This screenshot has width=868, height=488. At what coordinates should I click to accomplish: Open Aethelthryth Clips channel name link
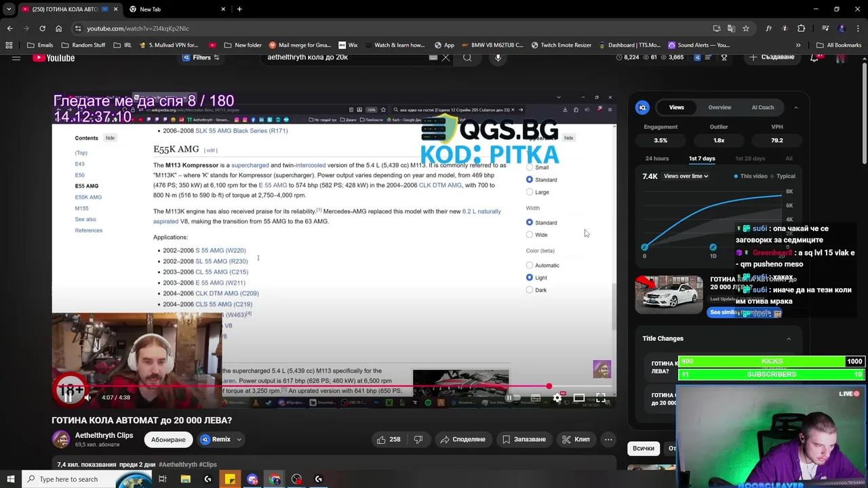tap(104, 435)
